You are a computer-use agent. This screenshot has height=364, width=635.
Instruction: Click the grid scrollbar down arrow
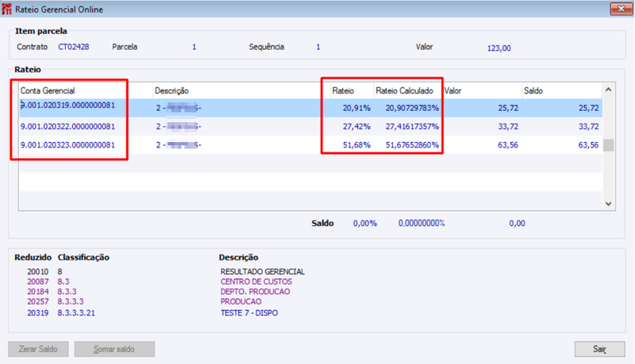pos(608,204)
